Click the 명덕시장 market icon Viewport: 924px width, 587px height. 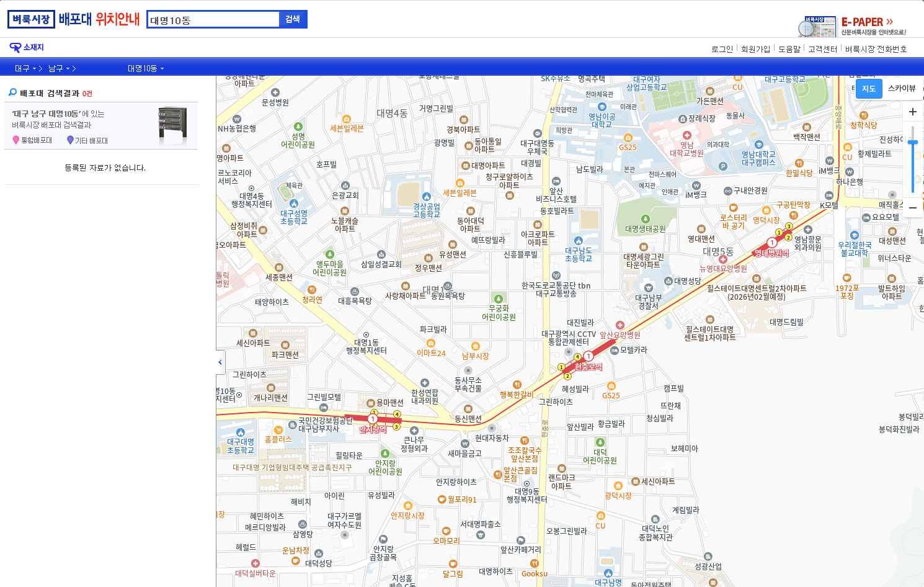point(766,210)
